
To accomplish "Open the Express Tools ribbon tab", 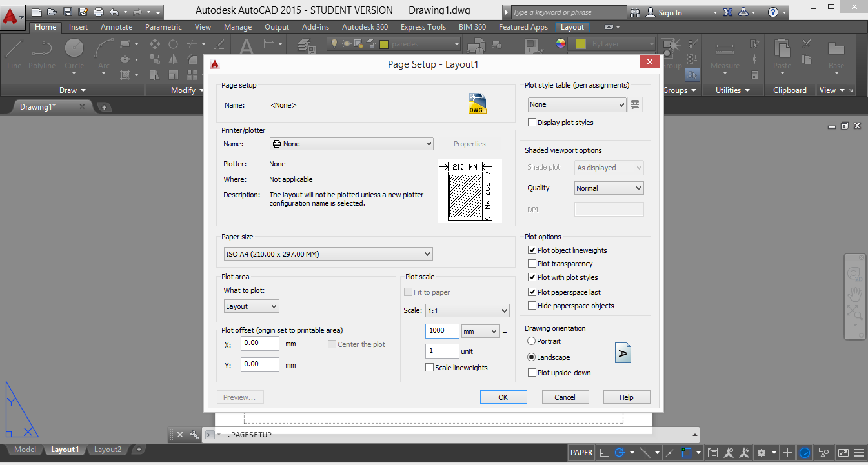I will tap(423, 27).
